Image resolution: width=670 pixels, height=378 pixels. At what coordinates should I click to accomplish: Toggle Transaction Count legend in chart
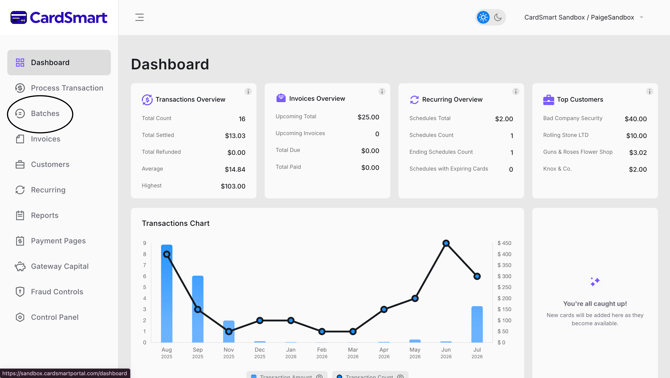coord(370,375)
